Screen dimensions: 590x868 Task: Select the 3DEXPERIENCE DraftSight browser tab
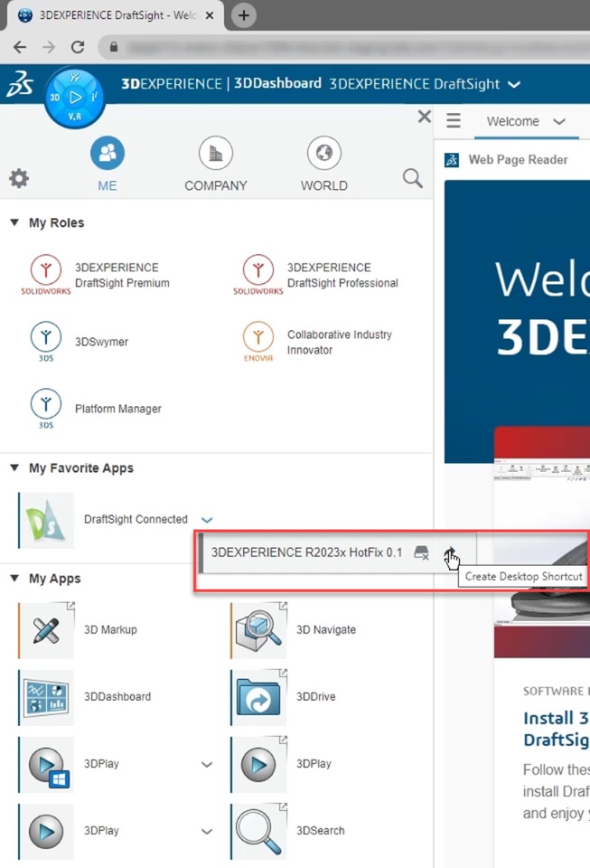[x=115, y=15]
